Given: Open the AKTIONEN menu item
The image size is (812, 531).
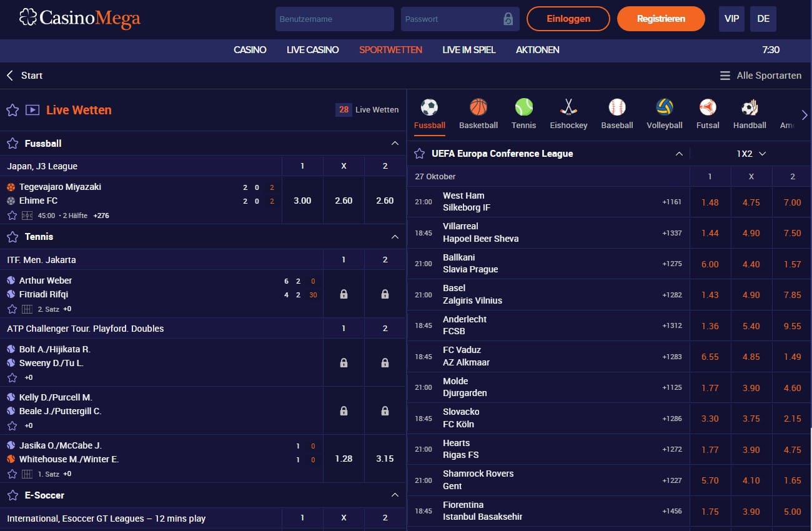Looking at the screenshot, I should tap(538, 50).
